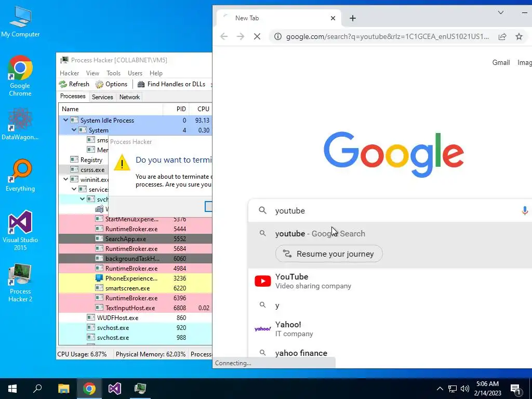This screenshot has height=399, width=532.
Task: Click the Chrome address bar URL
Action: pos(388,36)
